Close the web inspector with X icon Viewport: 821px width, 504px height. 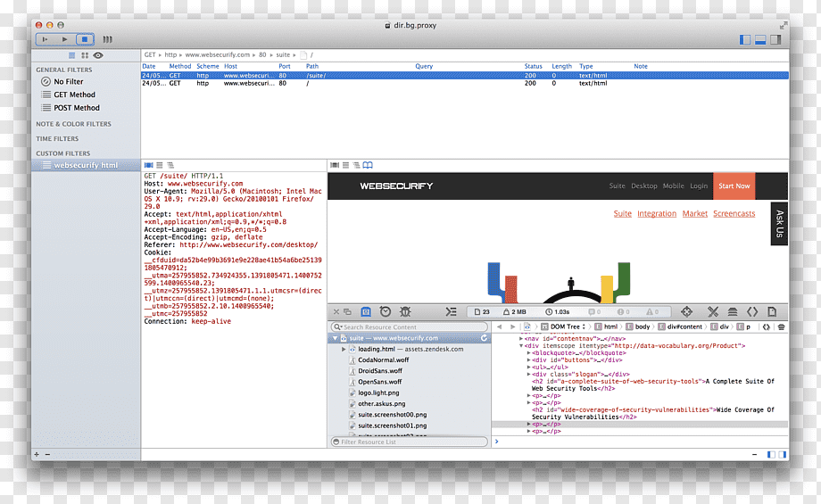click(x=336, y=312)
